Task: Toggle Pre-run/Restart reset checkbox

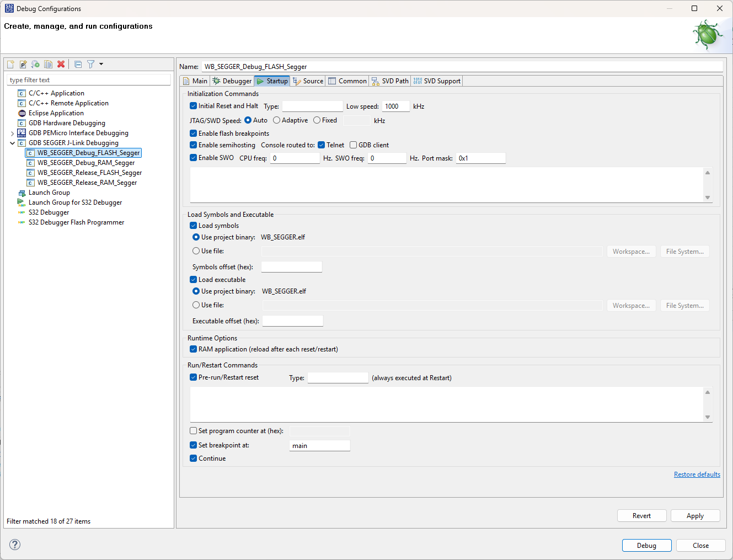Action: coord(193,377)
